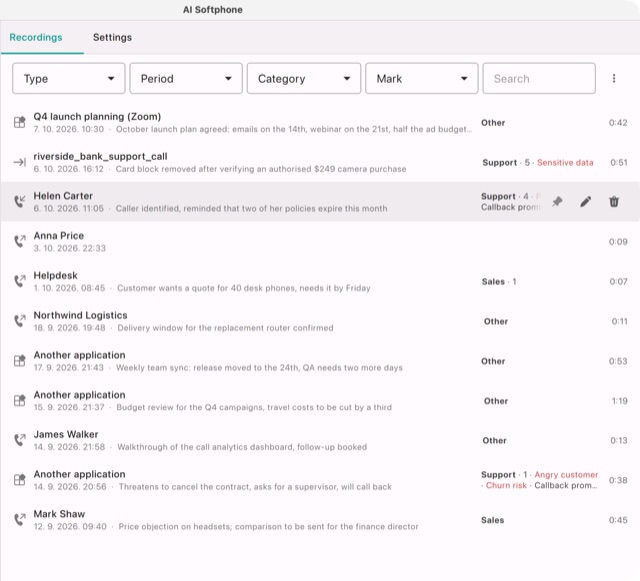
Task: Click the AI Softphone window title
Action: tap(213, 10)
